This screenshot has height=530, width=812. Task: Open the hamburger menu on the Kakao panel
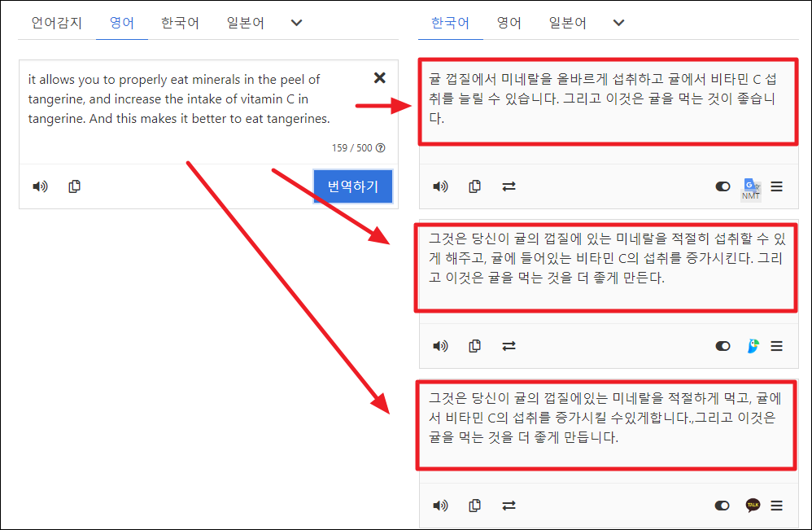tap(777, 506)
